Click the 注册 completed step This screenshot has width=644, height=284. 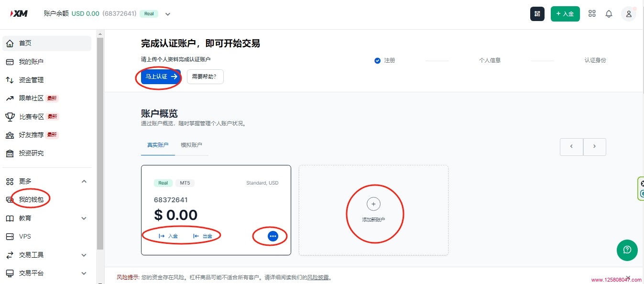click(x=385, y=60)
